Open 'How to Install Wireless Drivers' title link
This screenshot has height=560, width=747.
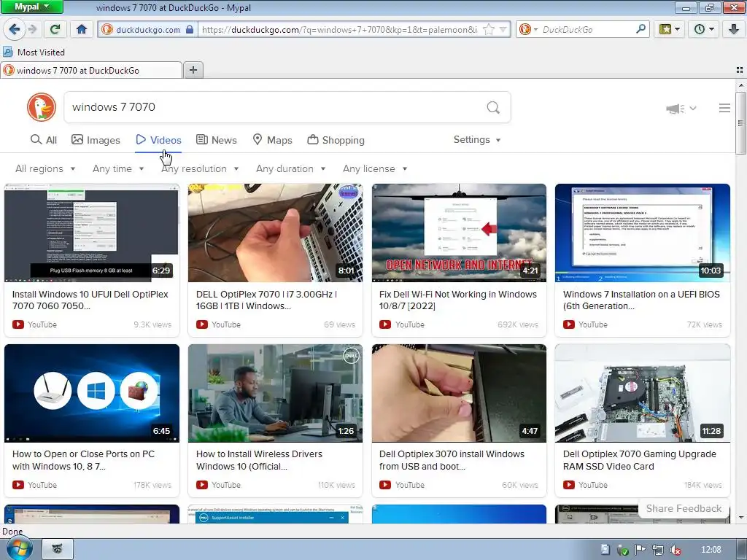click(x=259, y=460)
